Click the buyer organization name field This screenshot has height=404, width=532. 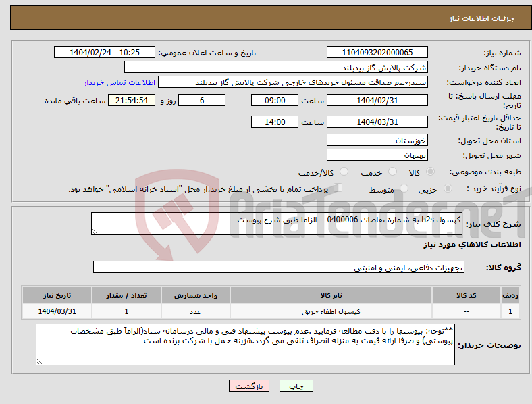pyautogui.click(x=276, y=67)
